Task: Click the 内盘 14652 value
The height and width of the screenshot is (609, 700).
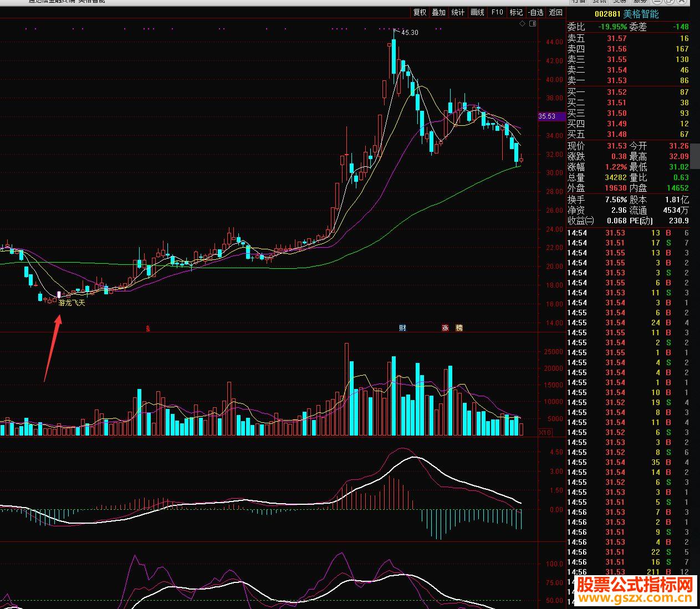Action: click(678, 188)
